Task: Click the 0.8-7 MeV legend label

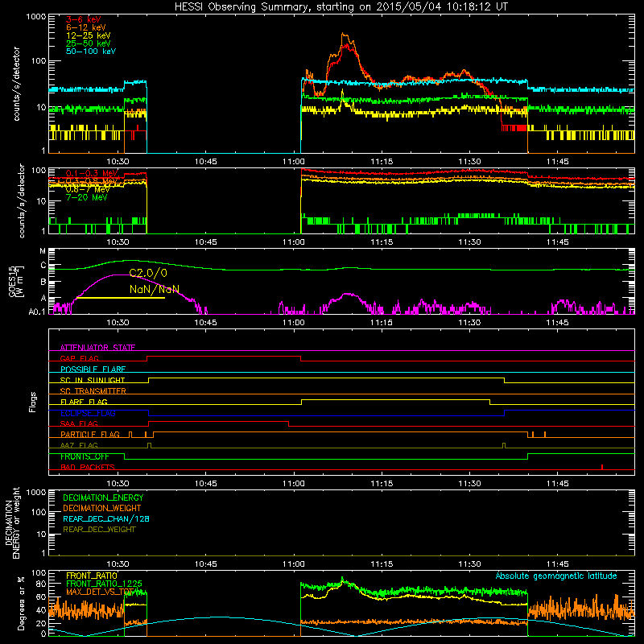Action: [88, 189]
